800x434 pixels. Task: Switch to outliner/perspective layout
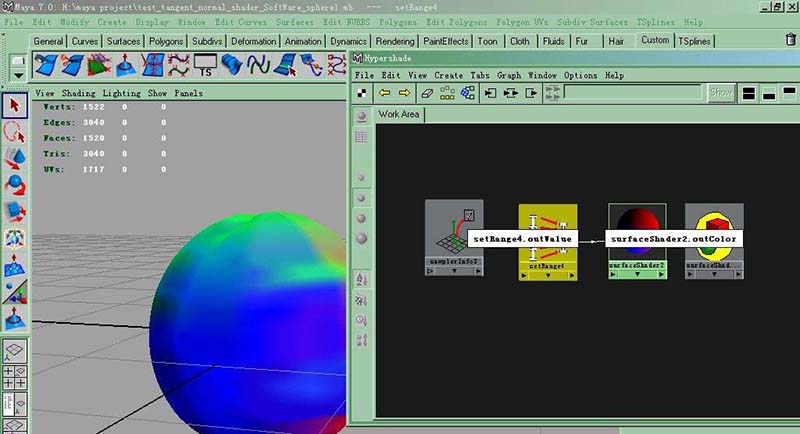[x=14, y=404]
